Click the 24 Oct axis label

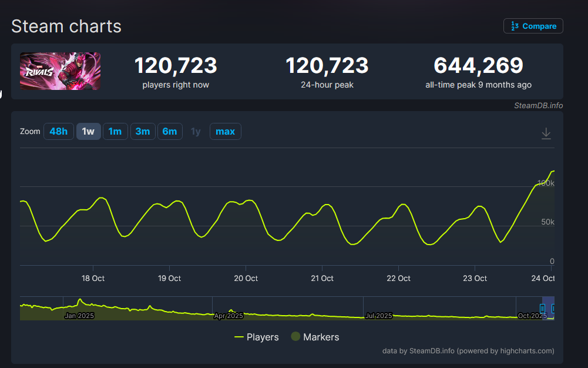point(543,278)
